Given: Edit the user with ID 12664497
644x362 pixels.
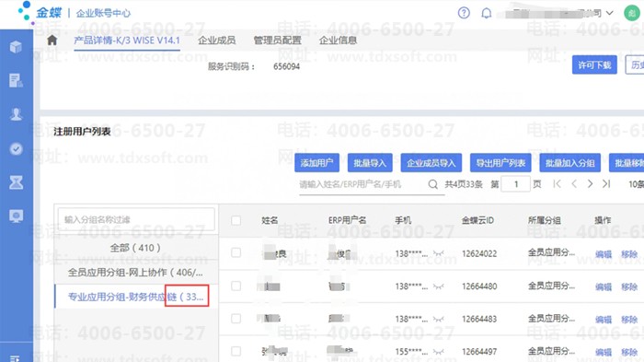Looking at the screenshot, I should [604, 352].
